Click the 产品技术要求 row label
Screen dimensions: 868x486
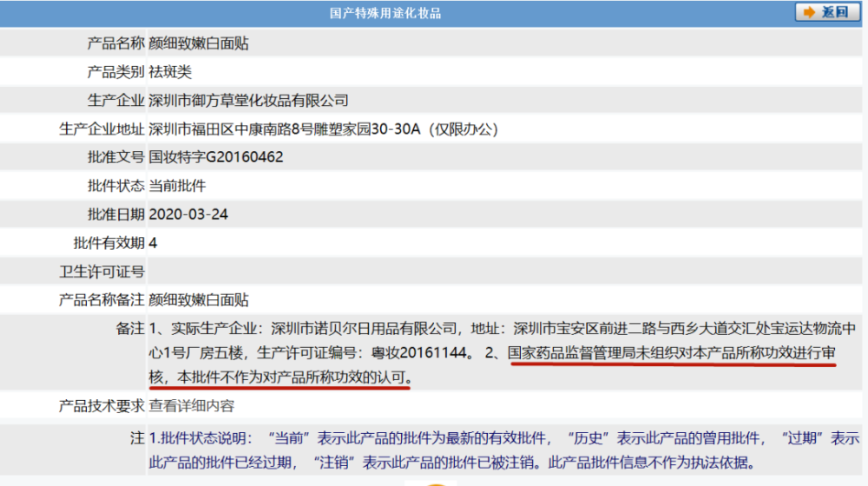click(x=102, y=405)
